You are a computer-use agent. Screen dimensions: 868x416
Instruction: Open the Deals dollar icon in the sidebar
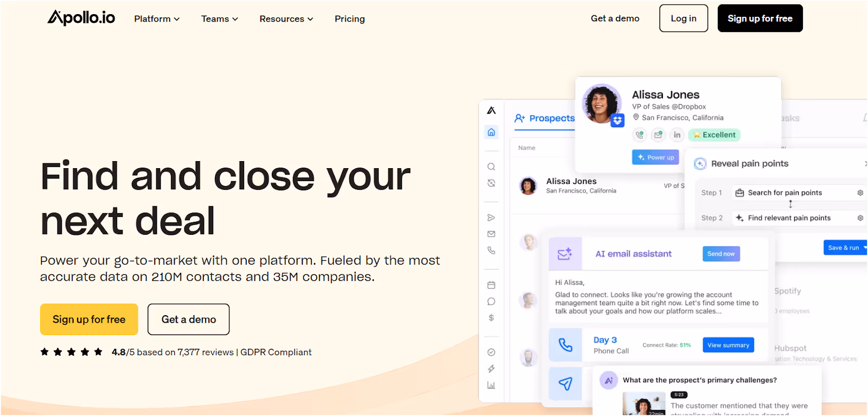click(x=492, y=318)
